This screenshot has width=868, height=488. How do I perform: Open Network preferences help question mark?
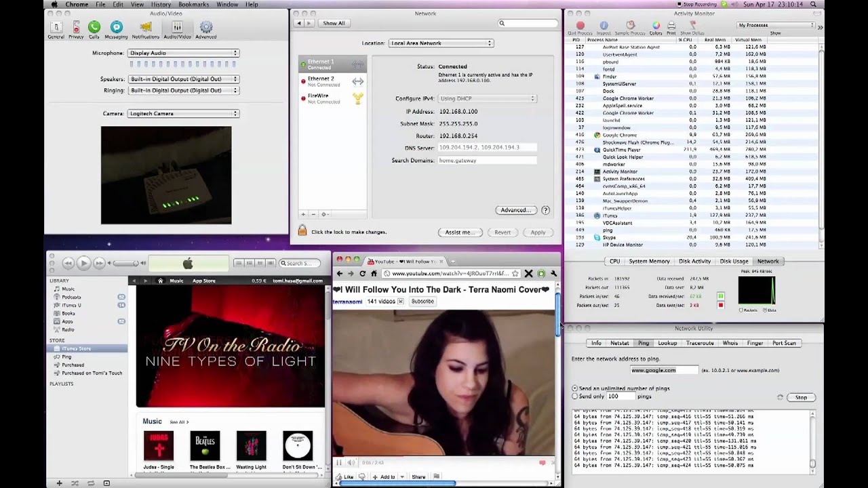[x=545, y=210]
